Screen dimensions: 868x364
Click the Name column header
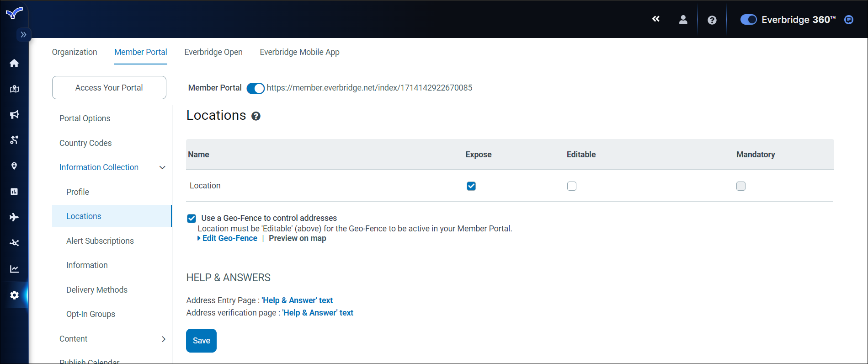[x=198, y=155]
